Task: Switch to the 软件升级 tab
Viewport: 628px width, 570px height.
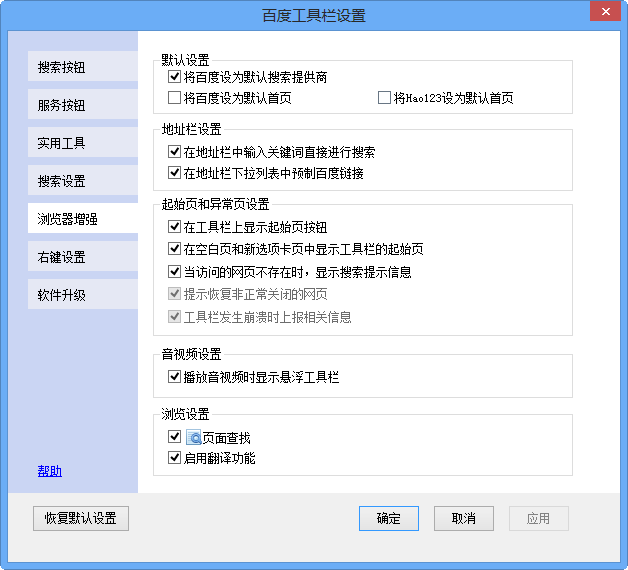Action: 83,294
